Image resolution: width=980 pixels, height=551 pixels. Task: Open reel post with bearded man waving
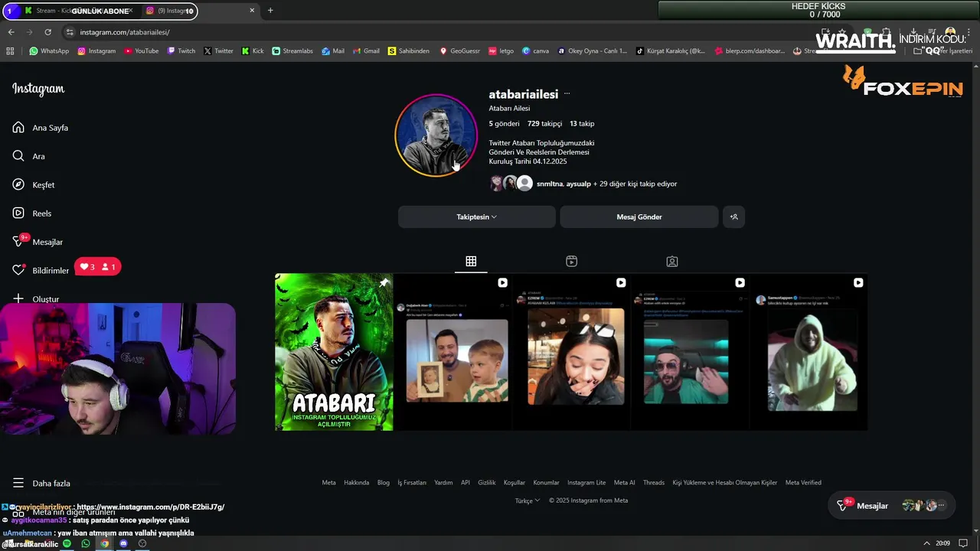690,352
